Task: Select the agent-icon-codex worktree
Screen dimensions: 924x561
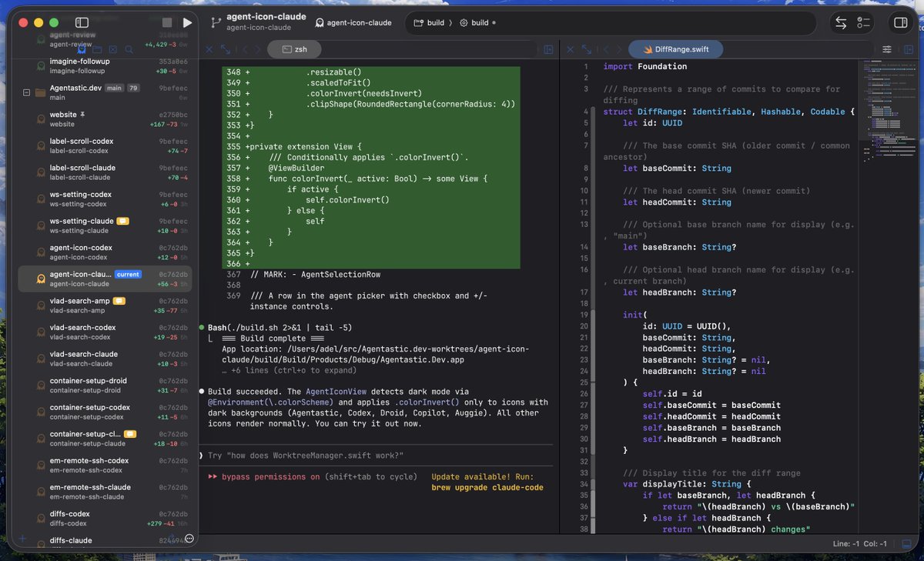Action: pyautogui.click(x=105, y=252)
